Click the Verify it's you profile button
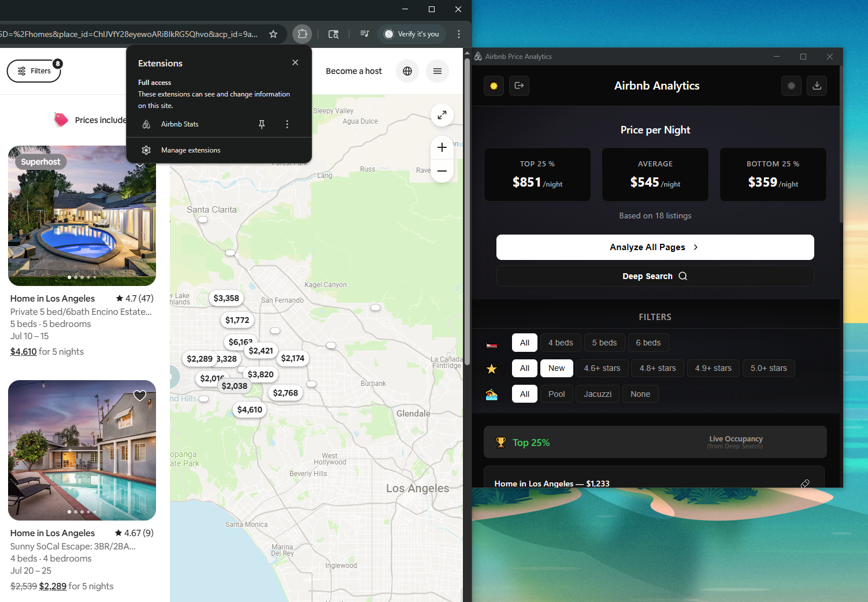The width and height of the screenshot is (868, 602). [x=412, y=34]
